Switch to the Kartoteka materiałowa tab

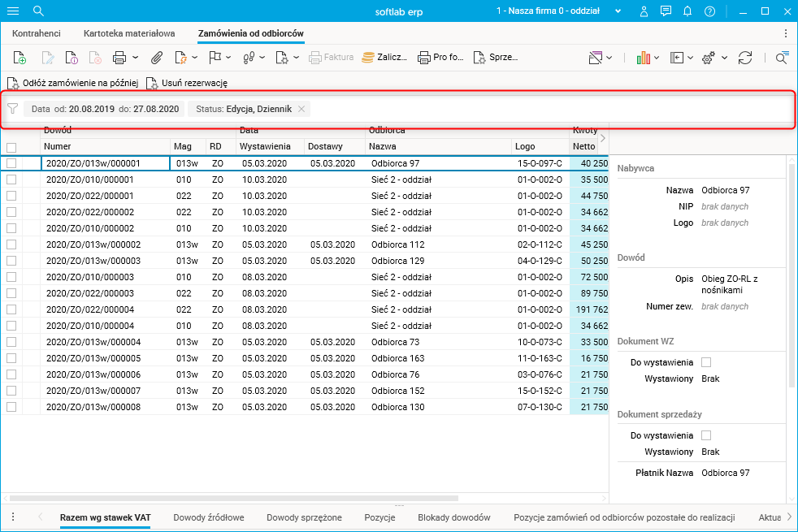(128, 33)
